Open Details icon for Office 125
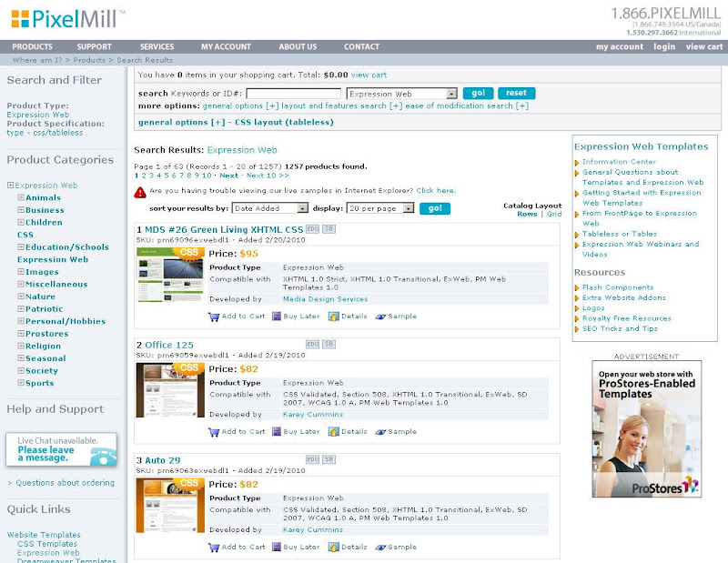Image resolution: width=728 pixels, height=563 pixels. click(x=333, y=432)
